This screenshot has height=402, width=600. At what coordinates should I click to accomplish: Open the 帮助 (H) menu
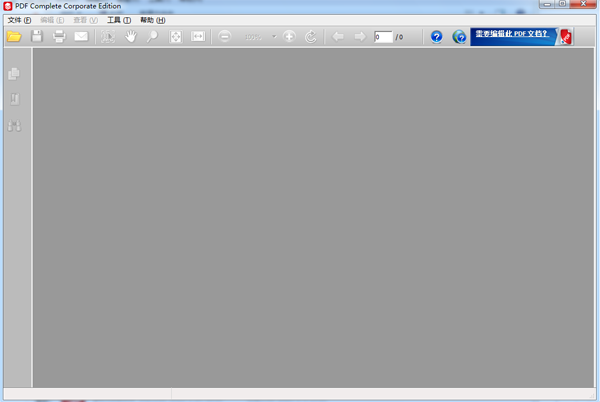pyautogui.click(x=153, y=20)
